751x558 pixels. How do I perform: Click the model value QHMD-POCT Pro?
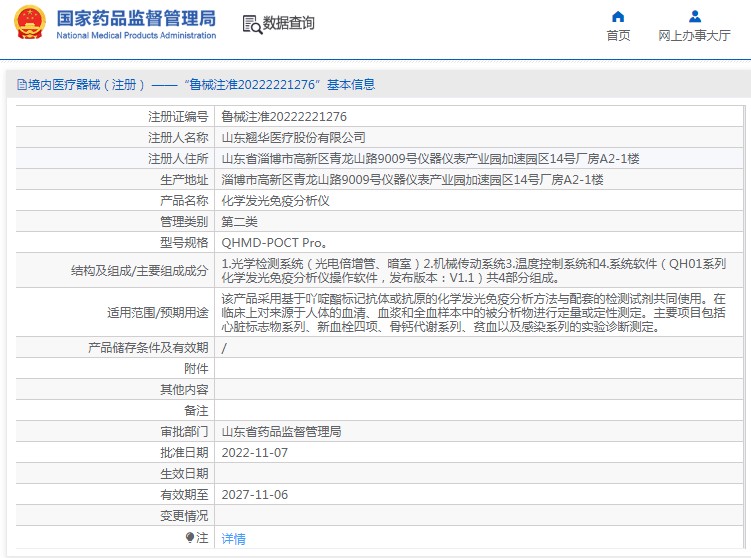point(273,242)
